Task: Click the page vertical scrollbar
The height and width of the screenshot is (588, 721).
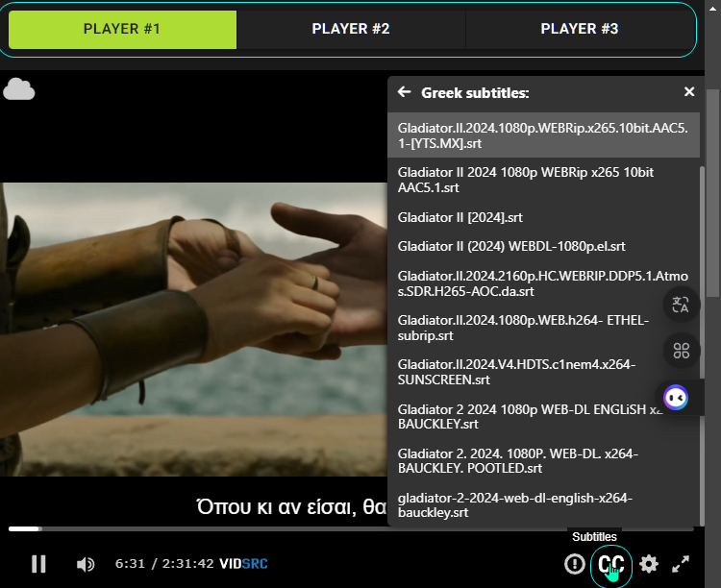Action: click(x=712, y=193)
